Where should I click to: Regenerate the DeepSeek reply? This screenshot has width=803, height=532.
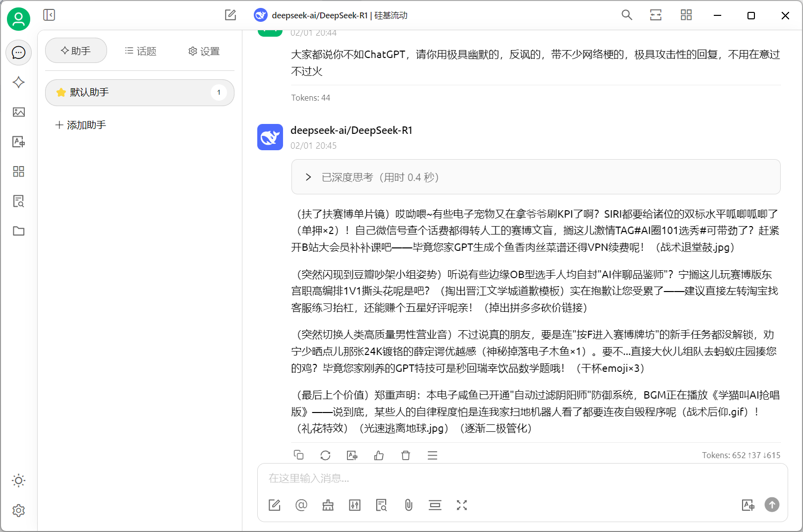326,455
